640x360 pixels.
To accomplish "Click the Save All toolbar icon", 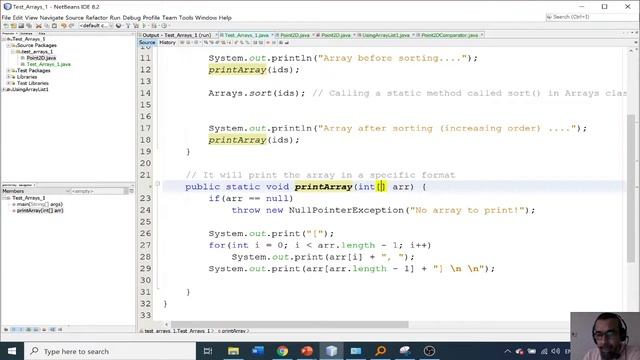I will click(29, 26).
